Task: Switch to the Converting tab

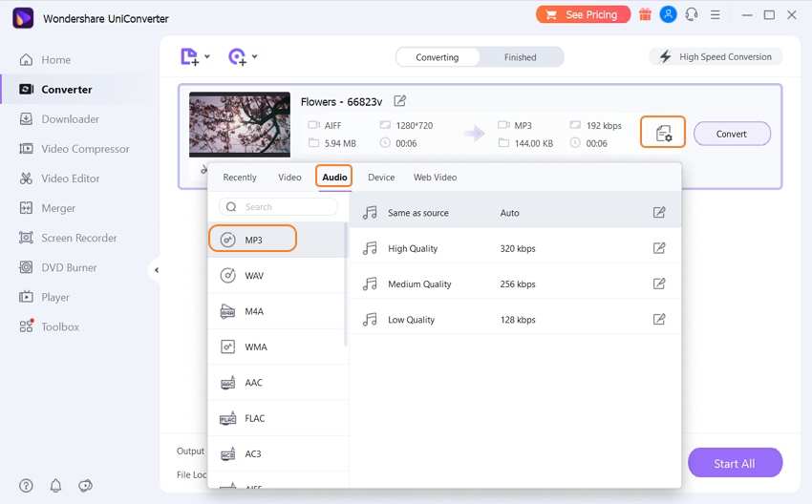Action: 438,57
